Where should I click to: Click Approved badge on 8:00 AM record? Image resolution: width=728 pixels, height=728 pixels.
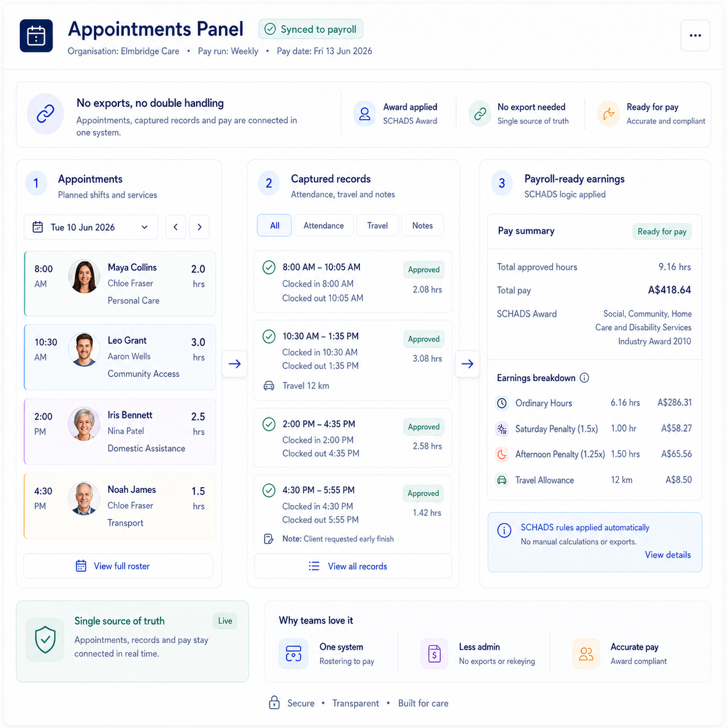(x=424, y=269)
